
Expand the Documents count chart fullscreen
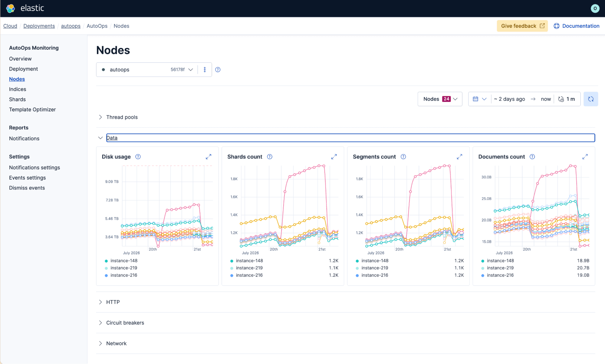click(x=585, y=157)
